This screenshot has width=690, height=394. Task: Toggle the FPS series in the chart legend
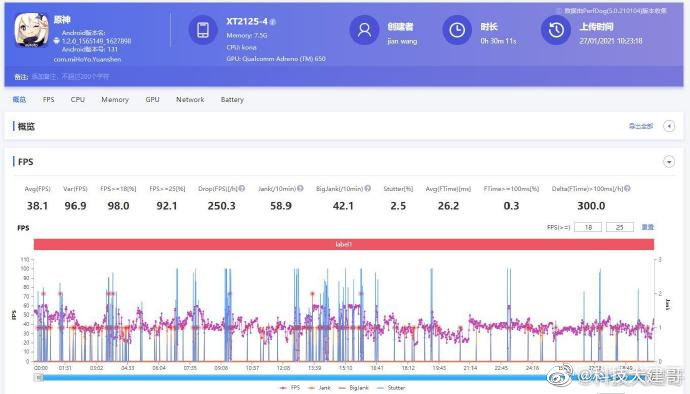tap(290, 388)
